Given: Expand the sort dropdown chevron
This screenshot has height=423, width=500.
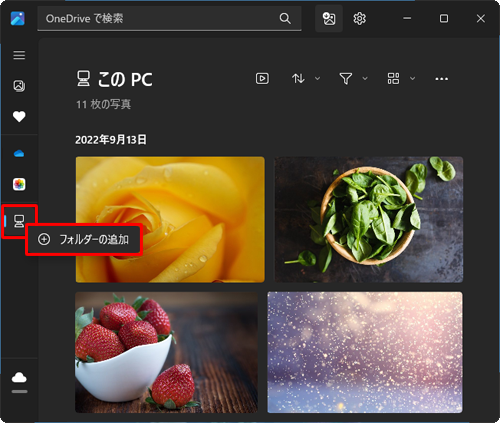Looking at the screenshot, I should click(x=317, y=79).
